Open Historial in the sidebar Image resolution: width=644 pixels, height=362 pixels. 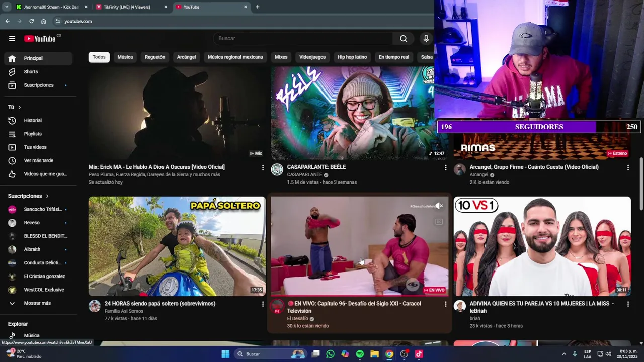point(38,121)
